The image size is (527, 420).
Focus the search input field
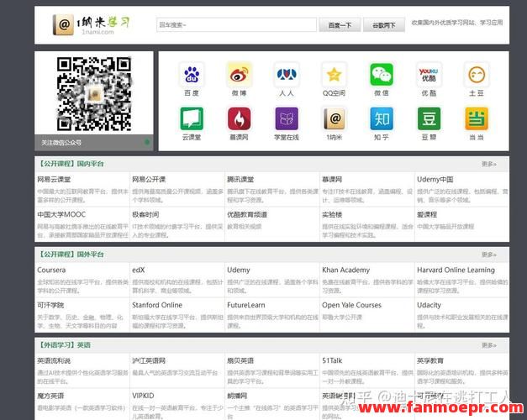[x=236, y=25]
